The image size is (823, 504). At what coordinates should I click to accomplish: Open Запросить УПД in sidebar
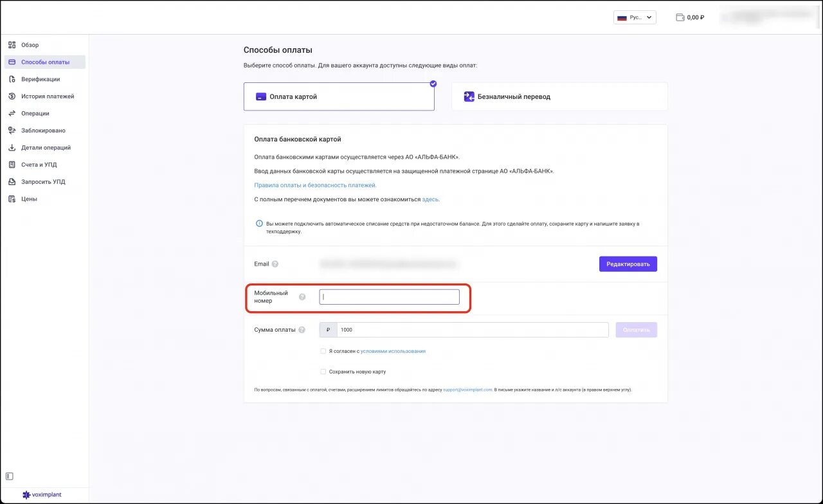[x=45, y=182]
